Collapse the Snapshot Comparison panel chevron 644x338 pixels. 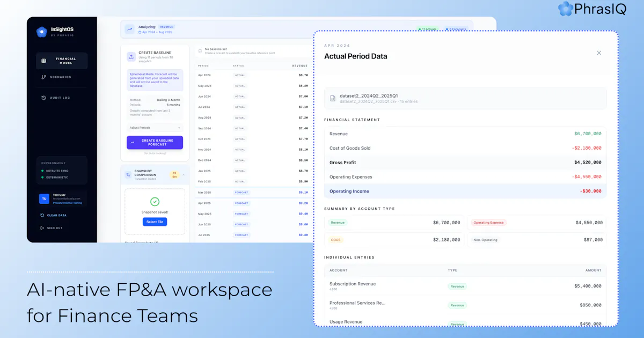183,175
